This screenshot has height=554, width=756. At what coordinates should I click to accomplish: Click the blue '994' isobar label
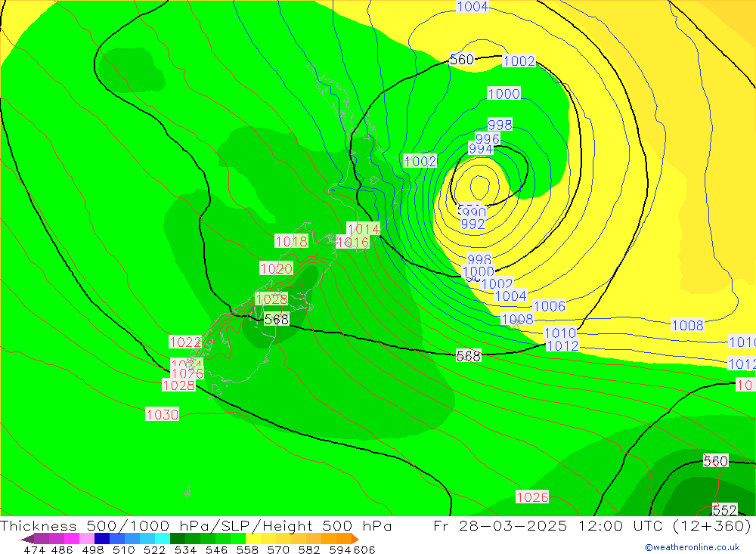(481, 148)
